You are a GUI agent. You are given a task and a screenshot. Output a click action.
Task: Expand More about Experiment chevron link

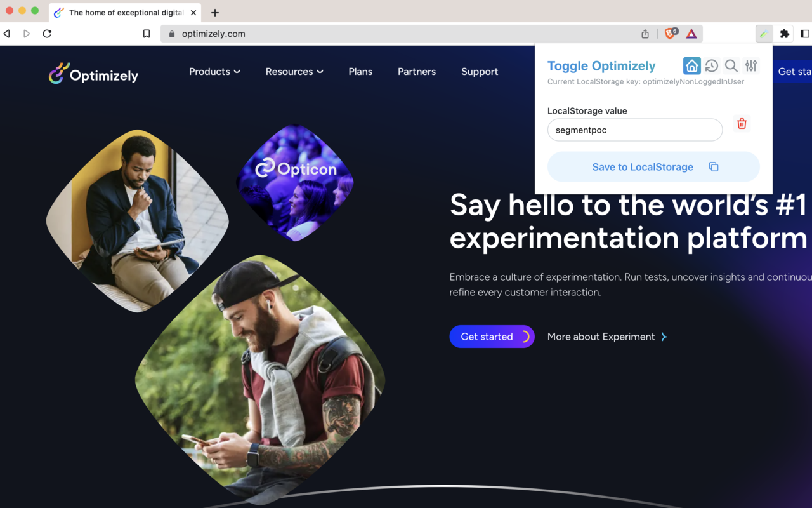click(x=664, y=337)
